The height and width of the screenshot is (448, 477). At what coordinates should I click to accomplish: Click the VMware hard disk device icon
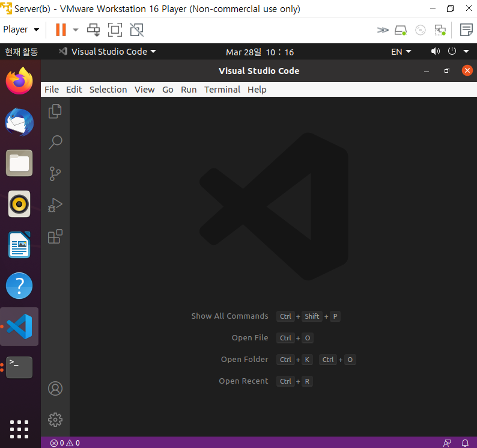[401, 30]
